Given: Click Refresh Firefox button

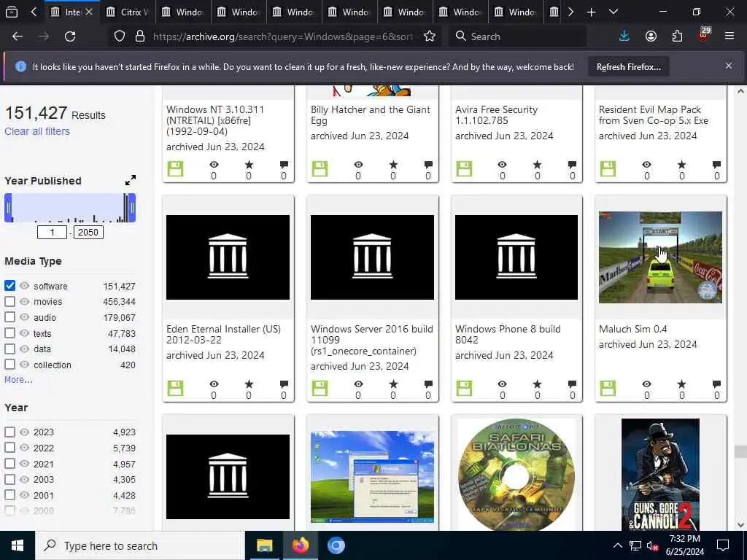Looking at the screenshot, I should point(628,67).
